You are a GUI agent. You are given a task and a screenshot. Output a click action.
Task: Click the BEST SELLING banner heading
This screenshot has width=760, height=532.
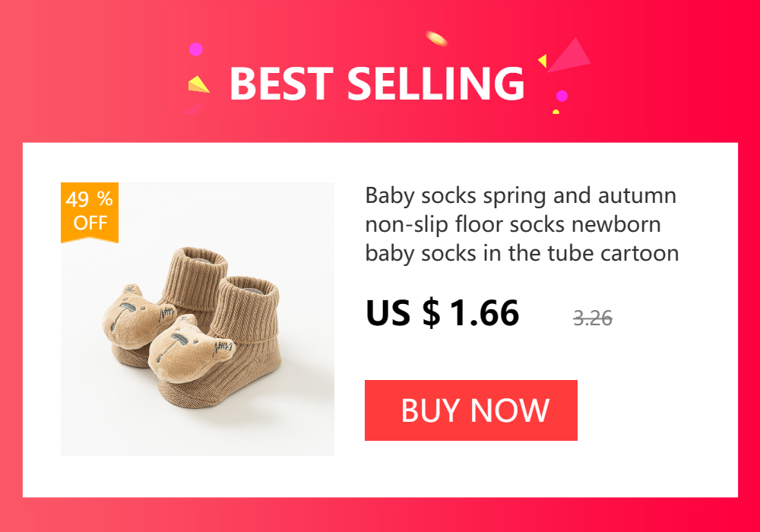[377, 84]
